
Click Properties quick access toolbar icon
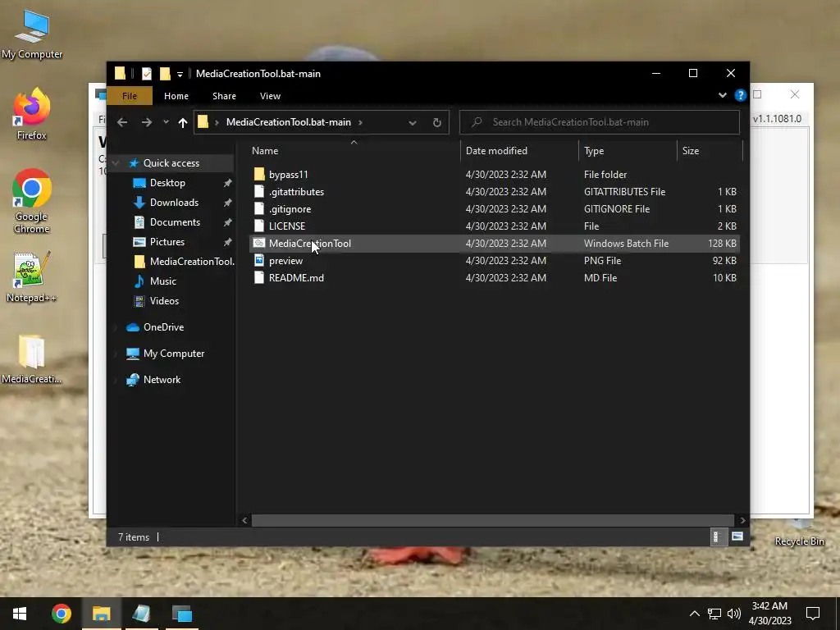[x=146, y=74]
